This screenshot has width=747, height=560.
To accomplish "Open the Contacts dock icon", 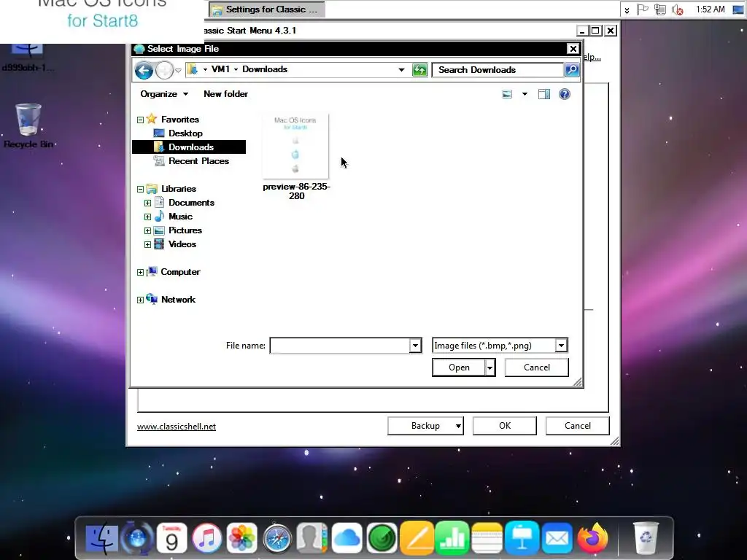I will [311, 539].
